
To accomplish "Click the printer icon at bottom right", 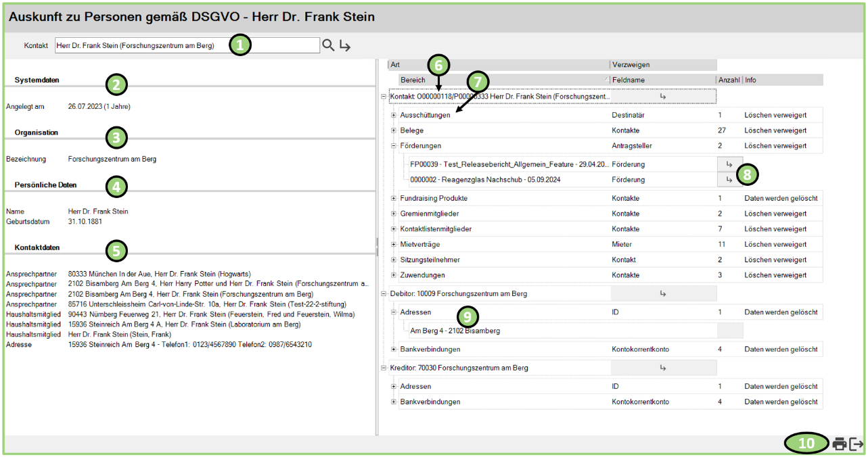I will 840,444.
